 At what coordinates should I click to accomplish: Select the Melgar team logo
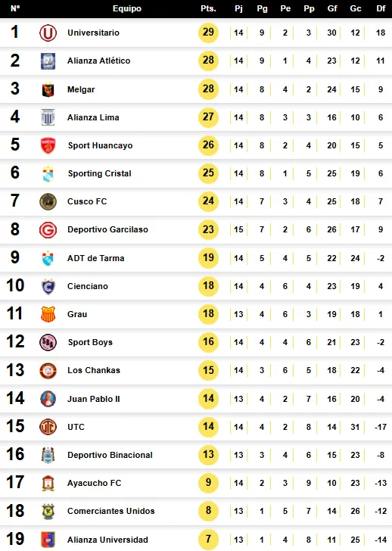(x=48, y=89)
